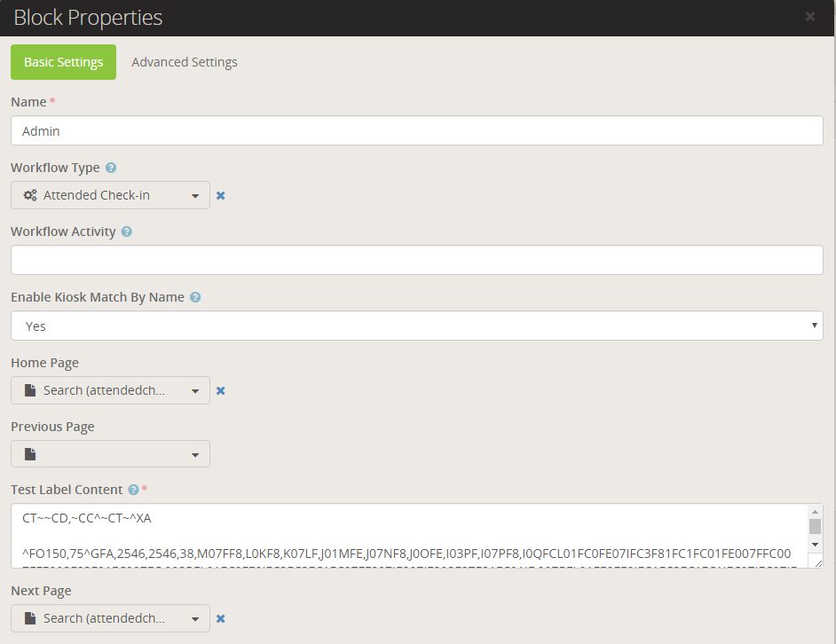
Task: Close the Block Properties dialog
Action: pos(810,17)
